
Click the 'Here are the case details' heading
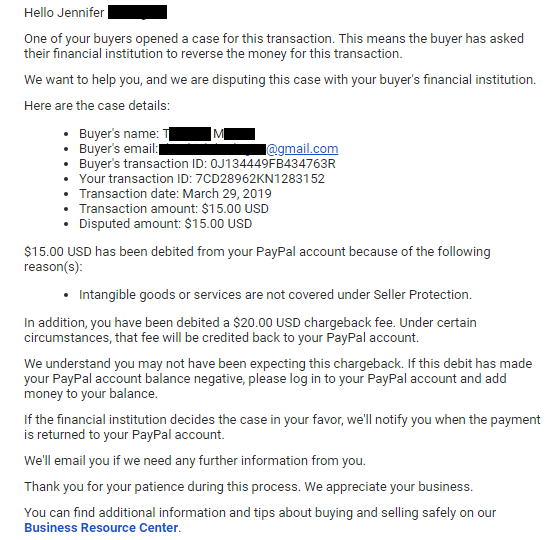click(x=97, y=106)
